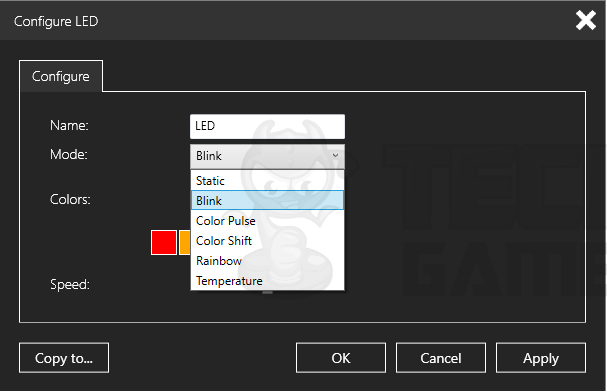Viewport: 607px width, 392px height.
Task: Focus the Name field containing LED
Action: [267, 126]
